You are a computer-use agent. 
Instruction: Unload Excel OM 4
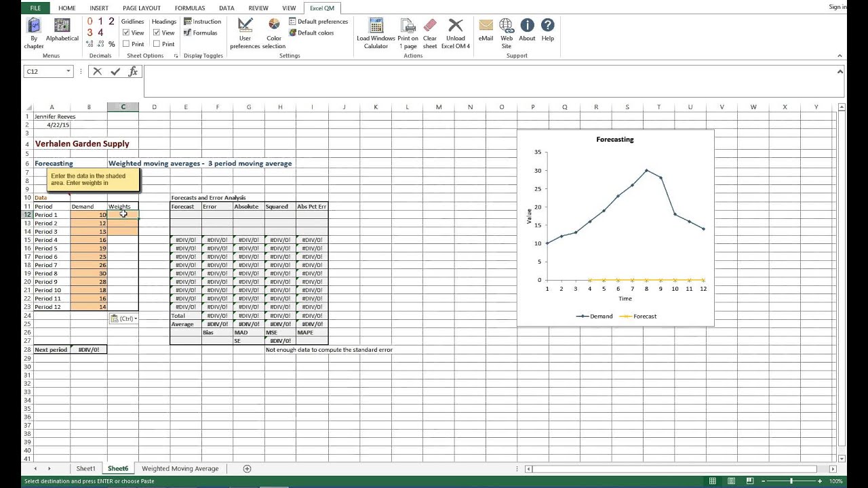coord(456,33)
